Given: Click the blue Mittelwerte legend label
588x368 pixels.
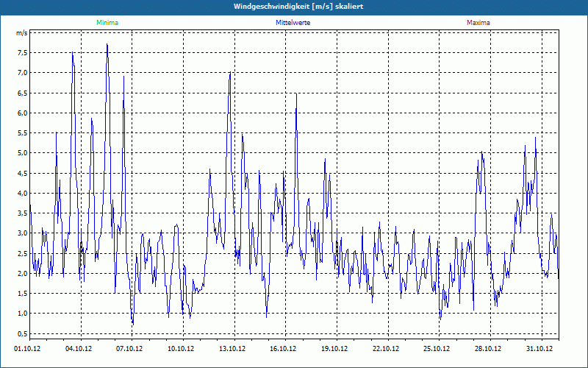Looking at the screenshot, I should pos(293,23).
